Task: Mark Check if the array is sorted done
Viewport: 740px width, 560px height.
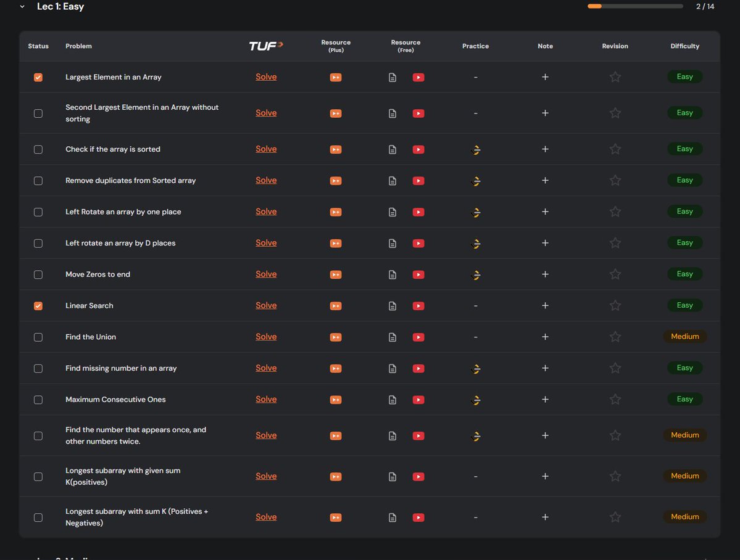Action: (x=38, y=149)
